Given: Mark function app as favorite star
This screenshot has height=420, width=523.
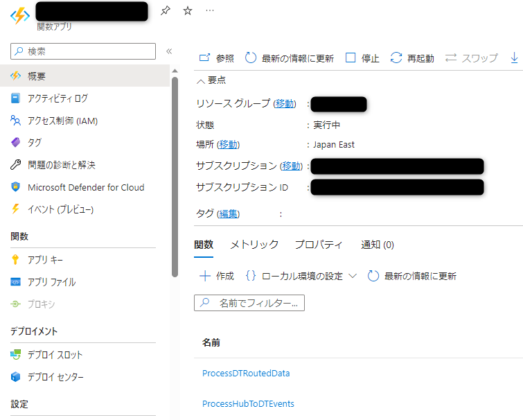Looking at the screenshot, I should (x=188, y=10).
